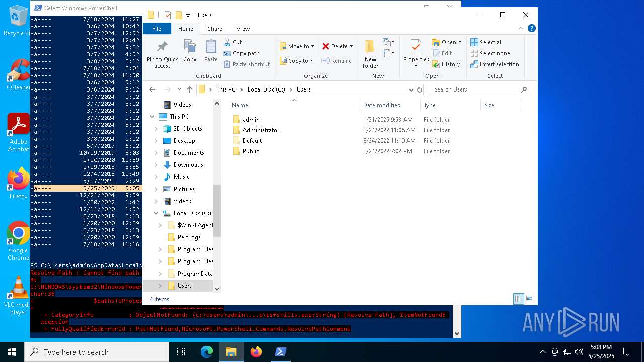The height and width of the screenshot is (362, 644).
Task: Open Adobe Acrobat desktop shortcut
Action: 18,133
